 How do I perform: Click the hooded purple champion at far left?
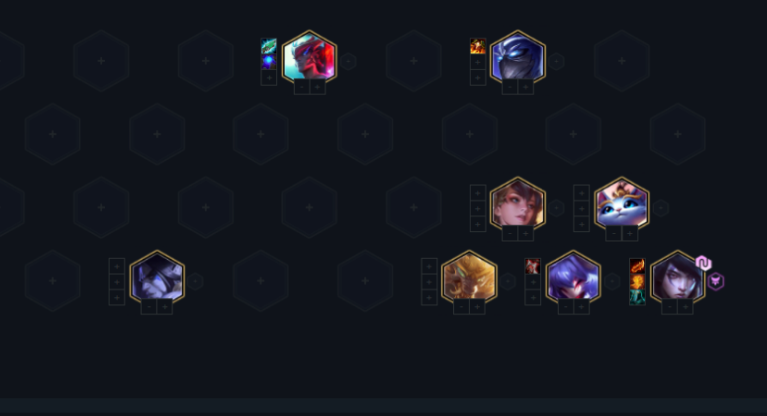coord(157,279)
